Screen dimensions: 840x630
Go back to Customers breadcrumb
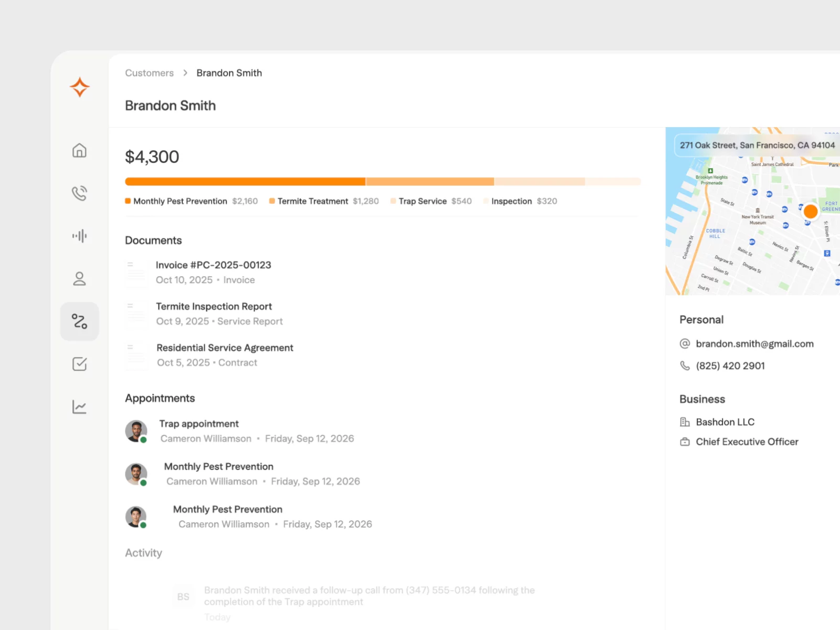(x=149, y=73)
